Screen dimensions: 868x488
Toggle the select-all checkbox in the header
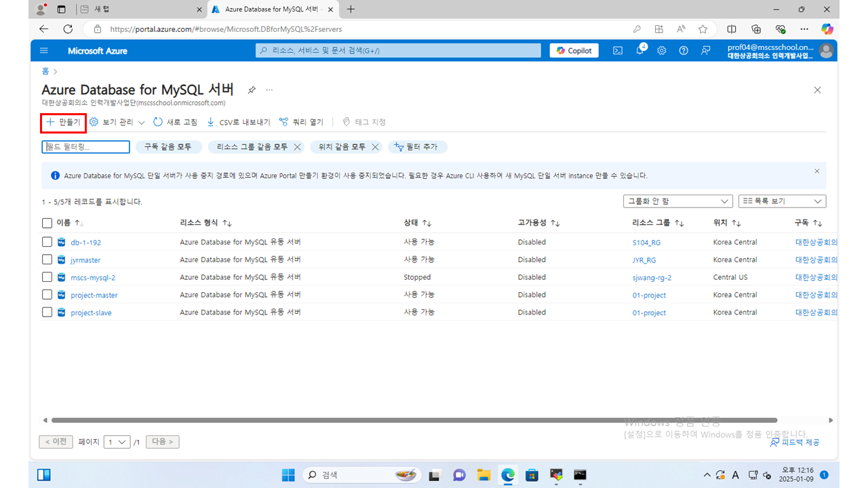pos(47,223)
